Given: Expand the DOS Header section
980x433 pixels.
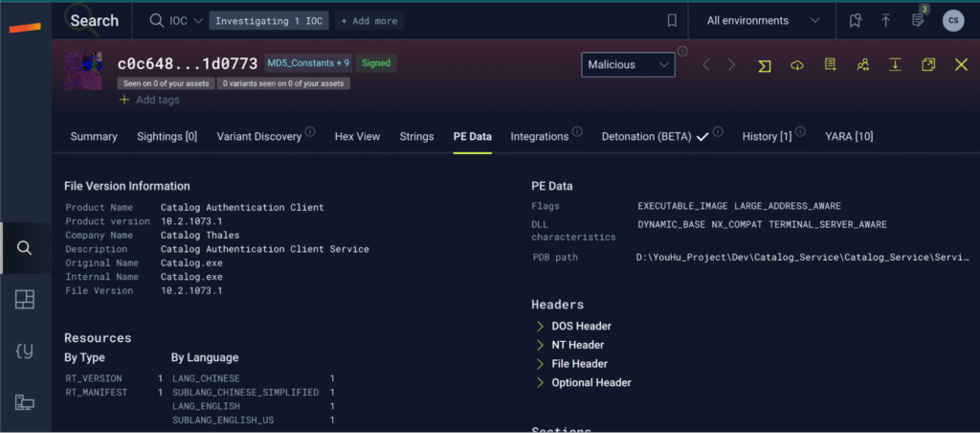Looking at the screenshot, I should (580, 326).
